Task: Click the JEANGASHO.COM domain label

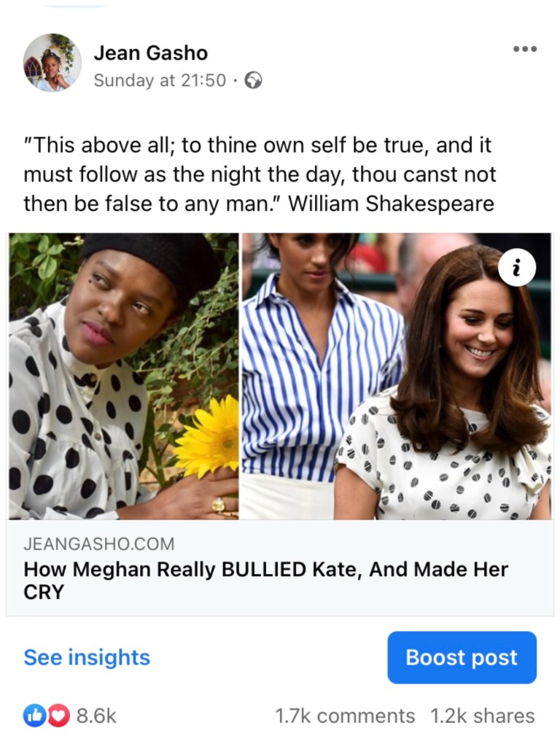Action: 99,543
